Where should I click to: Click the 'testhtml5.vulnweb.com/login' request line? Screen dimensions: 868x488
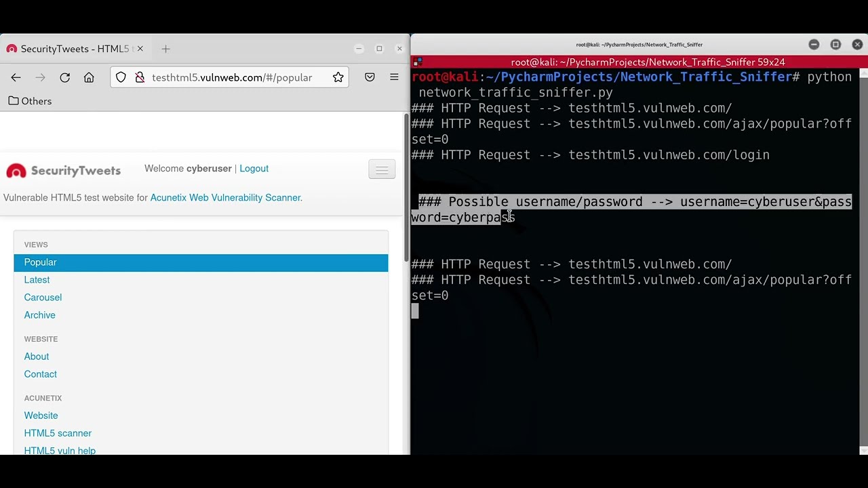click(x=590, y=155)
